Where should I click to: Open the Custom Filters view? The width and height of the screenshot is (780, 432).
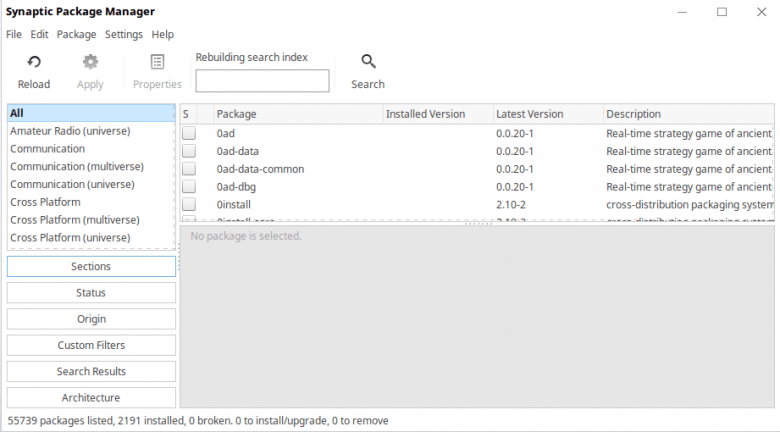[x=91, y=345]
